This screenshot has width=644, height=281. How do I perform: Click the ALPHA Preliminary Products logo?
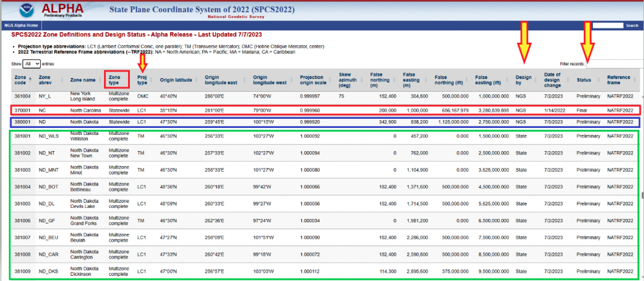point(61,10)
